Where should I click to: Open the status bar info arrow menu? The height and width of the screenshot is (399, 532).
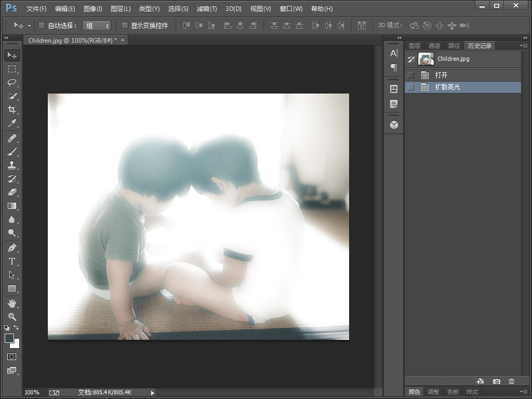point(152,393)
